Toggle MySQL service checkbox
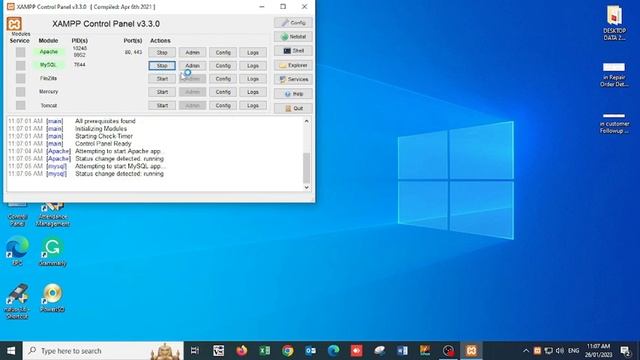This screenshot has width=640, height=360. coord(20,65)
